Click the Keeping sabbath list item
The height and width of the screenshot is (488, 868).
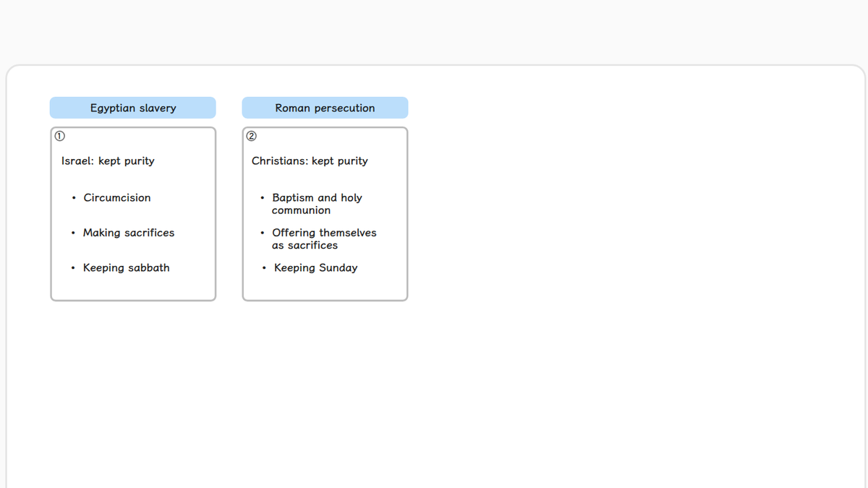point(127,267)
